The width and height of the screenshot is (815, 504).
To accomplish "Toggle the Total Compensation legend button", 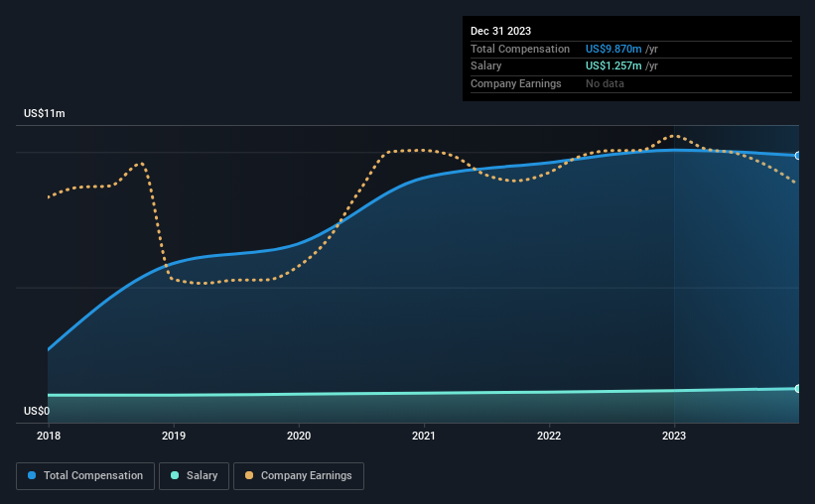I will 85,476.
